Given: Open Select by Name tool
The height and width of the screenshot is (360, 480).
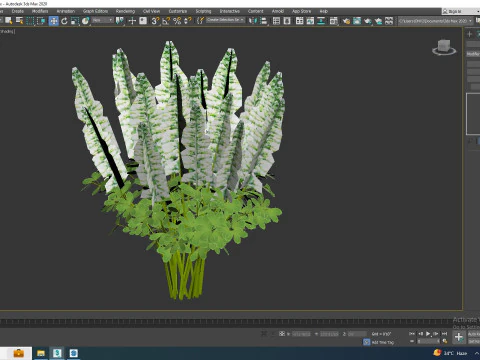Looking at the screenshot, I should 20,21.
